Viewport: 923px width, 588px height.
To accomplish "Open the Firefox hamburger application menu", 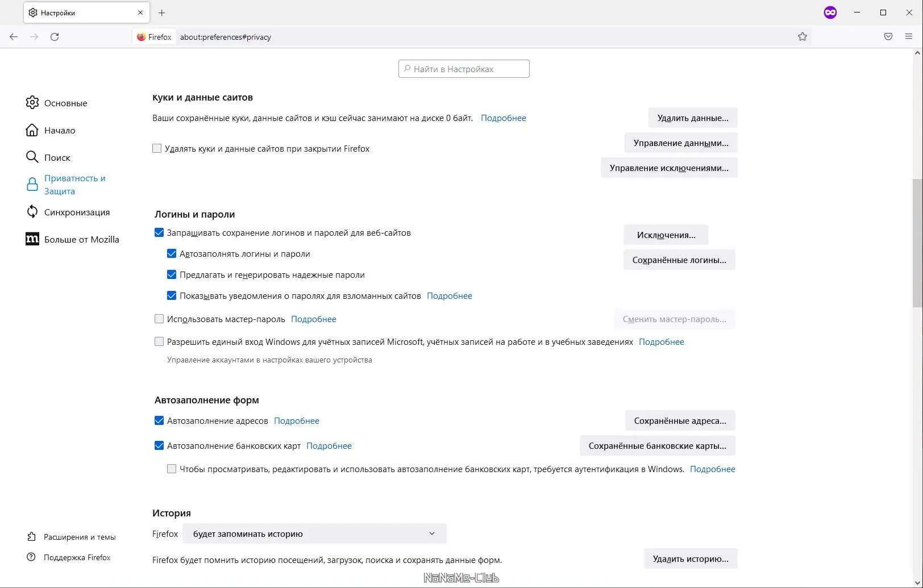I will click(x=909, y=37).
